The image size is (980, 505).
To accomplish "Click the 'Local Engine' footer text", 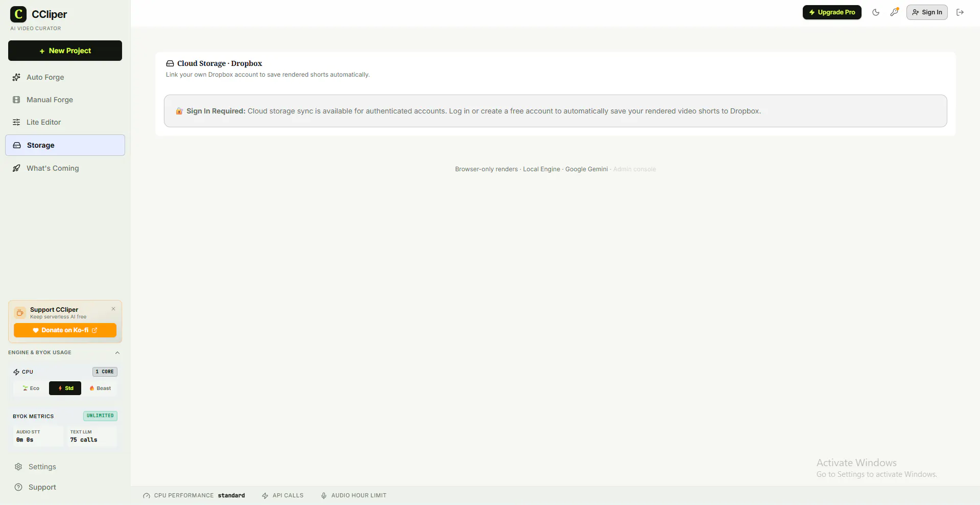I will tap(541, 169).
